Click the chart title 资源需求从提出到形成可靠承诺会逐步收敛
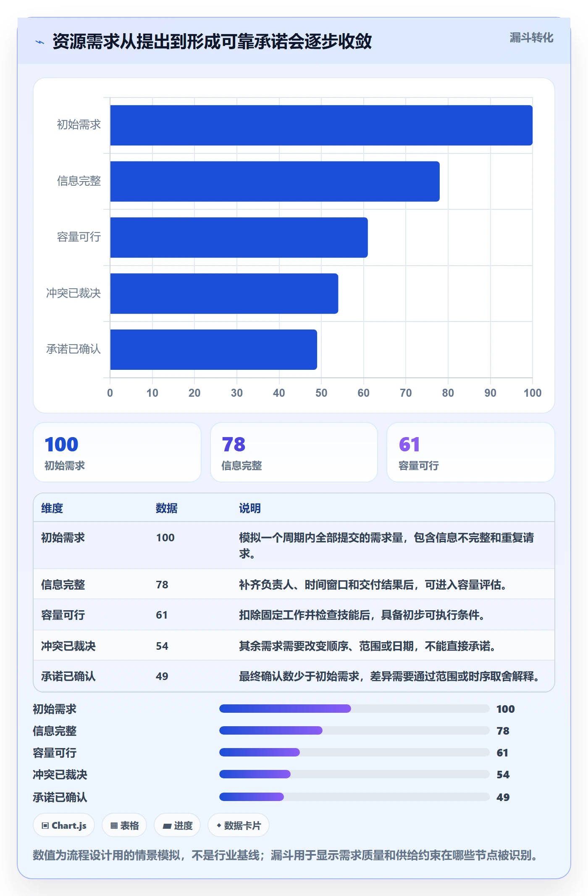This screenshot has height=896, width=588. pos(212,42)
